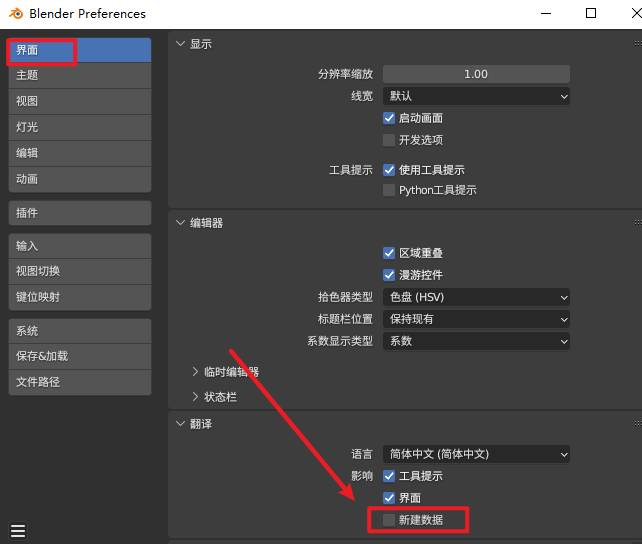The image size is (642, 544).
Task: Click the Blender logo in title bar
Action: coord(15,14)
